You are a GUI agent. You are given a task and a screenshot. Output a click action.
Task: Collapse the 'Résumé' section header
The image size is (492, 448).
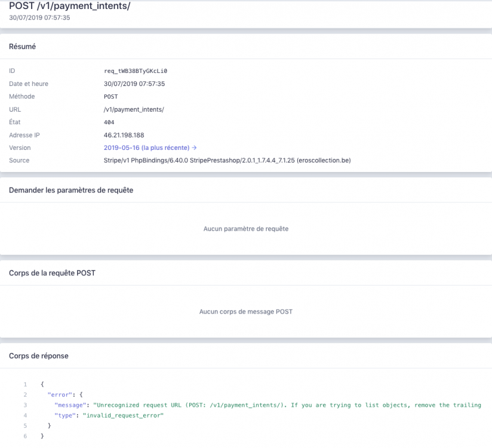tap(21, 46)
